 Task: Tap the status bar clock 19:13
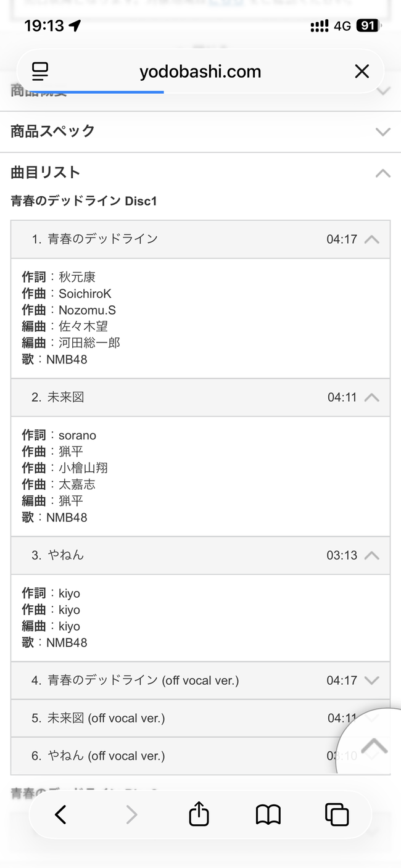44,25
